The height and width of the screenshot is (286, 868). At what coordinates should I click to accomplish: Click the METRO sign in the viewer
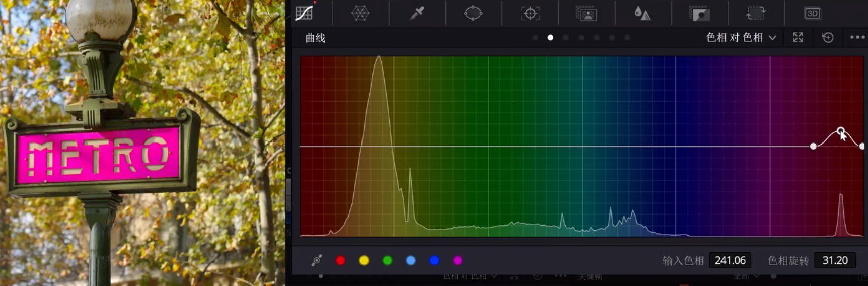click(99, 155)
